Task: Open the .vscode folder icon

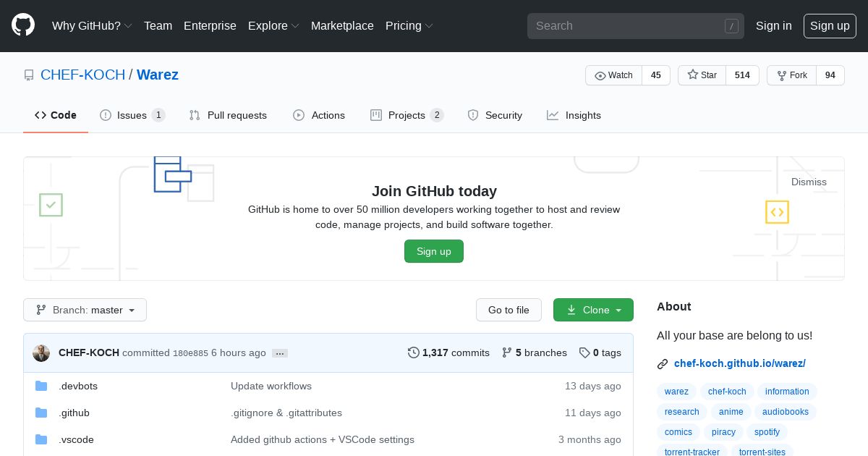Action: tap(41, 439)
